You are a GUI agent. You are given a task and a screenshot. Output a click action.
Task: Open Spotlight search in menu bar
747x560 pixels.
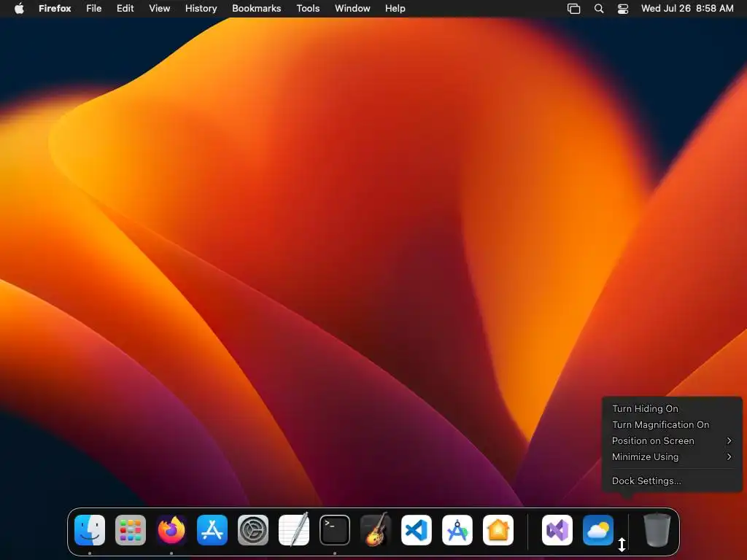point(599,9)
